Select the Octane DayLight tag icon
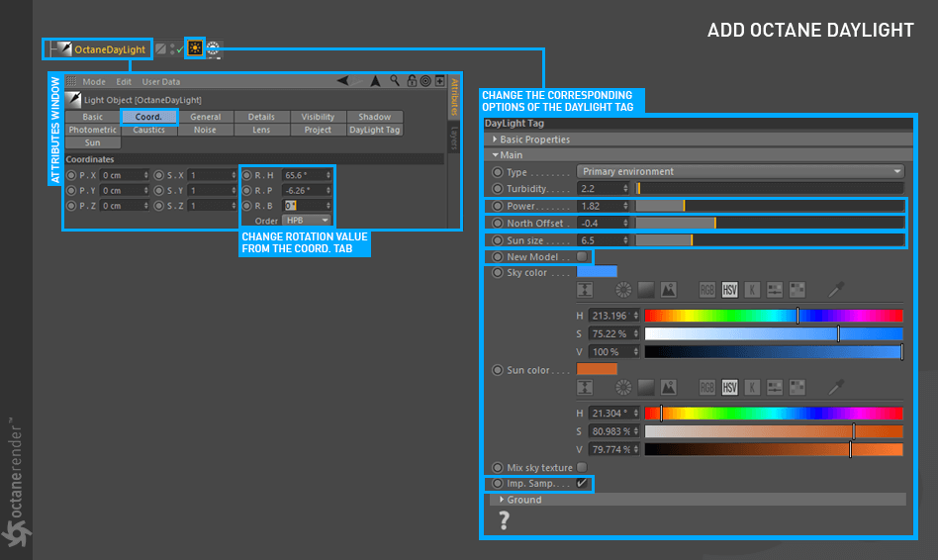 [x=195, y=47]
